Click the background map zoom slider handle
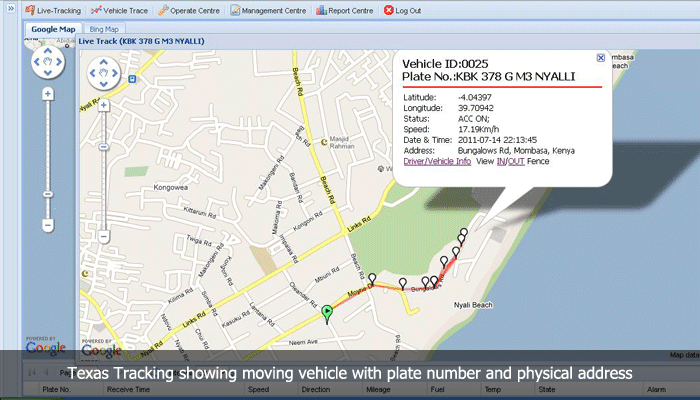The image size is (700, 400). (48, 194)
